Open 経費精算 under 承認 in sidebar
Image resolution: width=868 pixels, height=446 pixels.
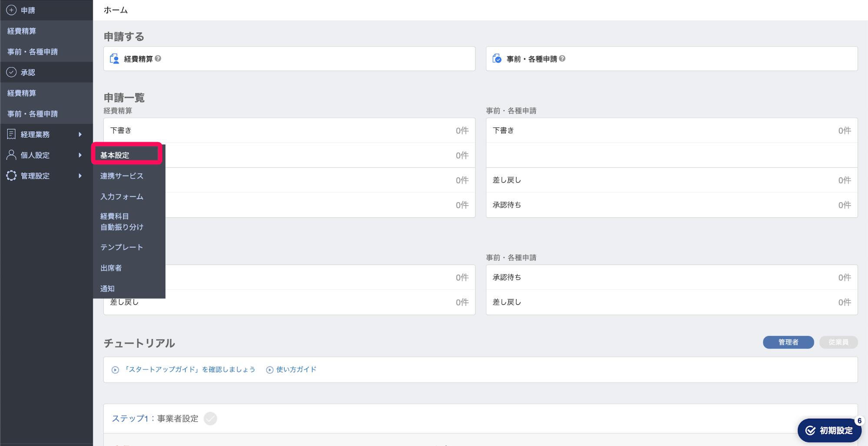[x=46, y=93]
